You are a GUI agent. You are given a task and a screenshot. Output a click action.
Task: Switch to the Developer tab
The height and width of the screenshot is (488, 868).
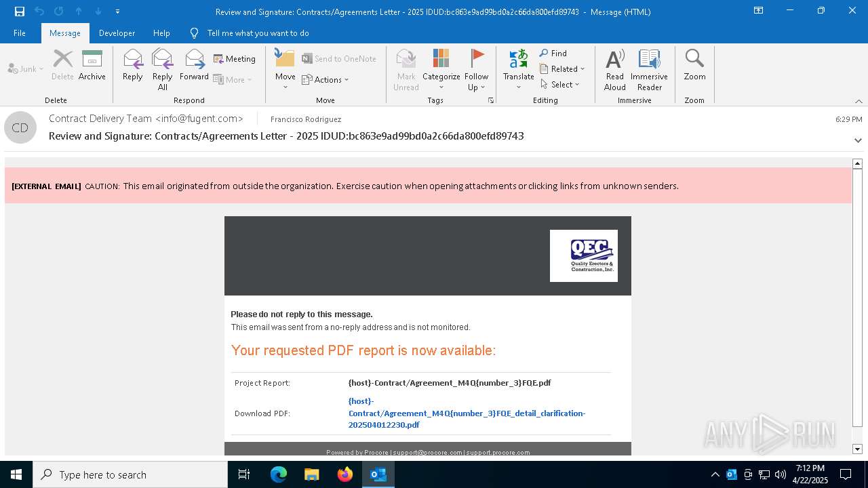click(117, 33)
